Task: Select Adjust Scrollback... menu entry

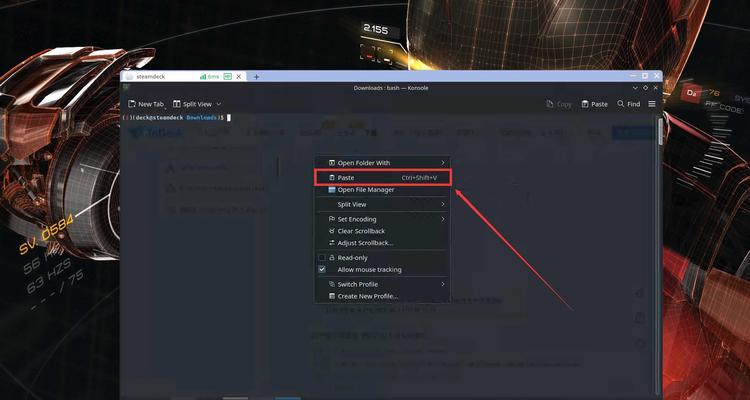Action: (x=382, y=243)
